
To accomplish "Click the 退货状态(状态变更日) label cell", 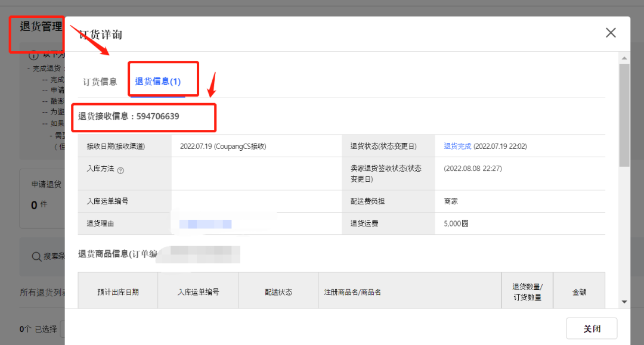I will click(x=389, y=146).
